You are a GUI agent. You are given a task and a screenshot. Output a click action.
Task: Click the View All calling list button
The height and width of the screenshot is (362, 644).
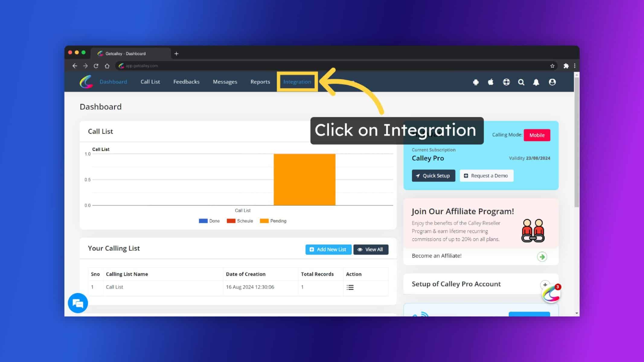click(x=371, y=249)
